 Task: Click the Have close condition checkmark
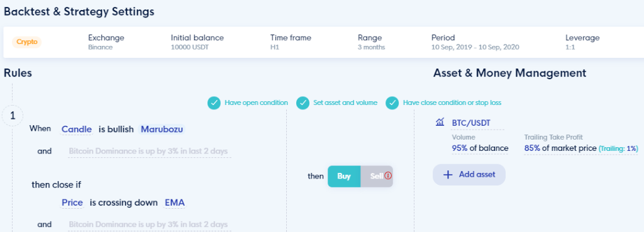coord(392,103)
